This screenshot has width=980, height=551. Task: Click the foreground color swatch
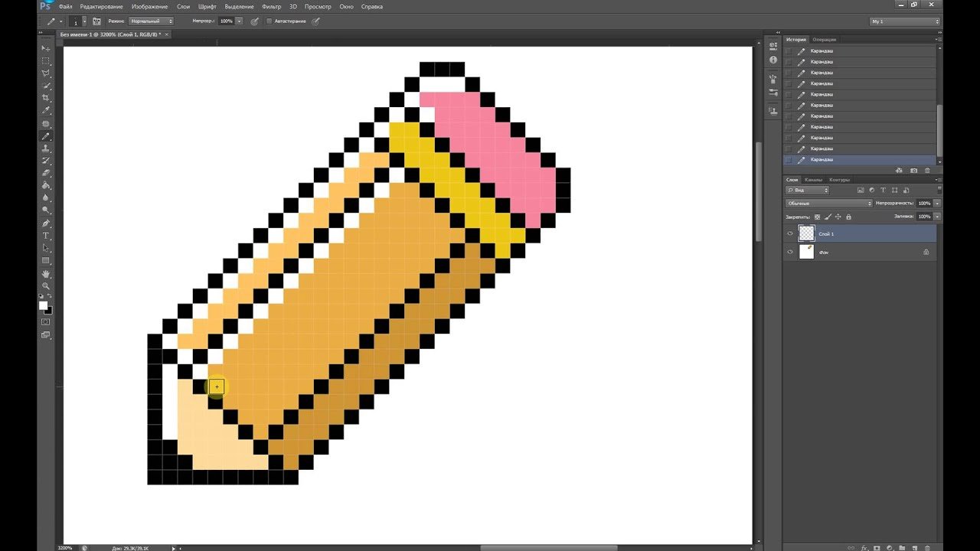(44, 305)
